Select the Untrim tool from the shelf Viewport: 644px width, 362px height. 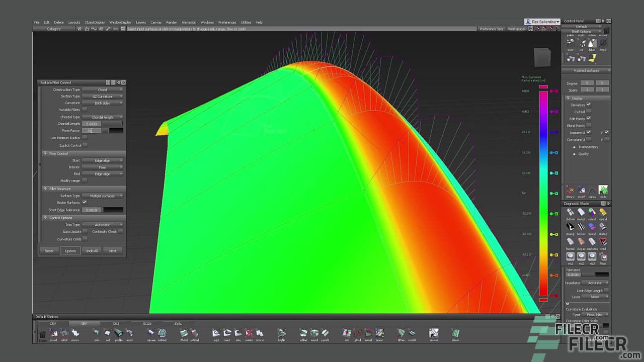click(249, 333)
